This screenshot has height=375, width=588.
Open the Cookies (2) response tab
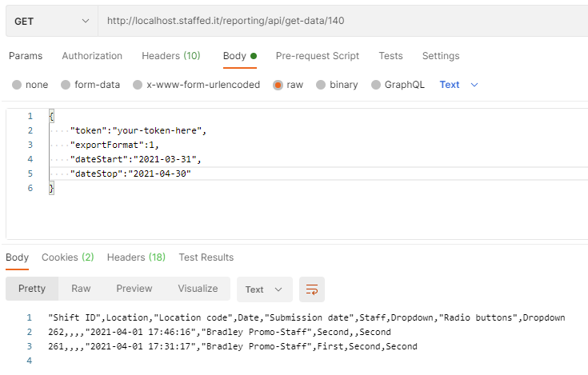(x=67, y=257)
